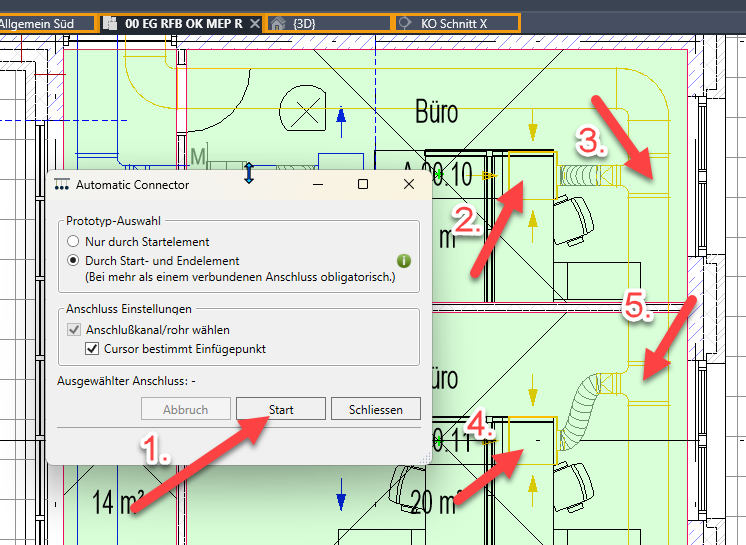Screen dimensions: 746x545
Task: Click the Start button
Action: (x=281, y=409)
